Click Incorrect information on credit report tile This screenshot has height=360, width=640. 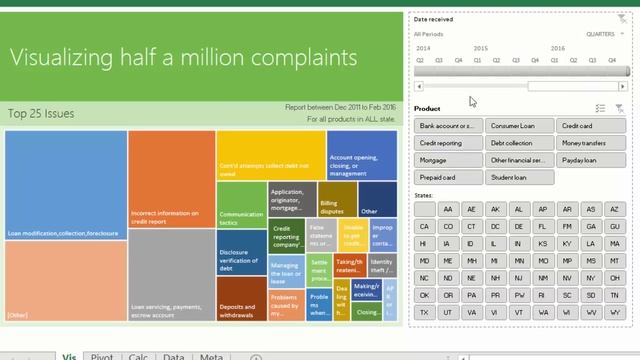(x=172, y=179)
